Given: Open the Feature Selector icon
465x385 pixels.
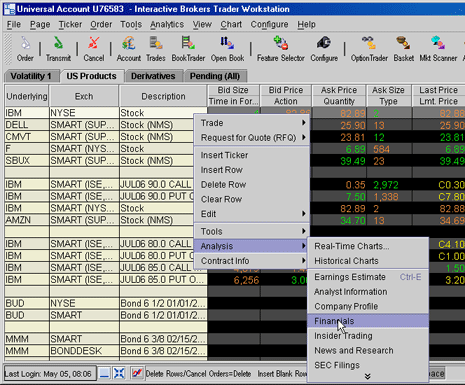Looking at the screenshot, I should tap(281, 49).
